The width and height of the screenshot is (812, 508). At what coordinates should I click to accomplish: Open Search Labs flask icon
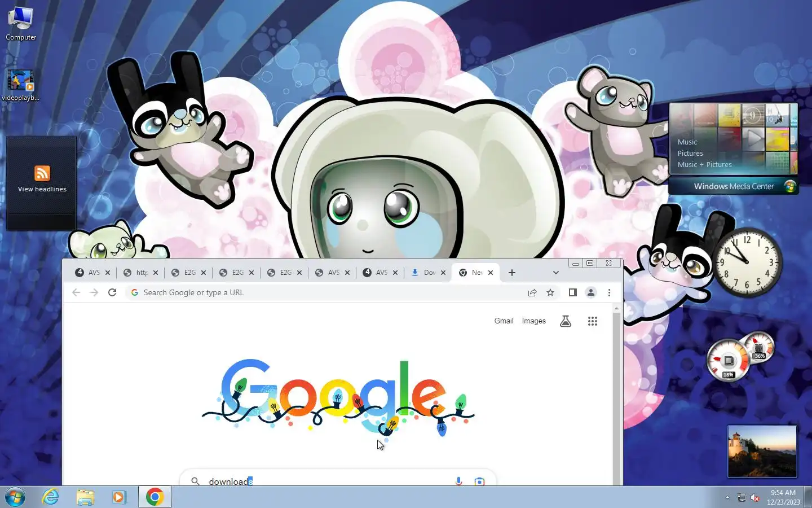click(566, 321)
